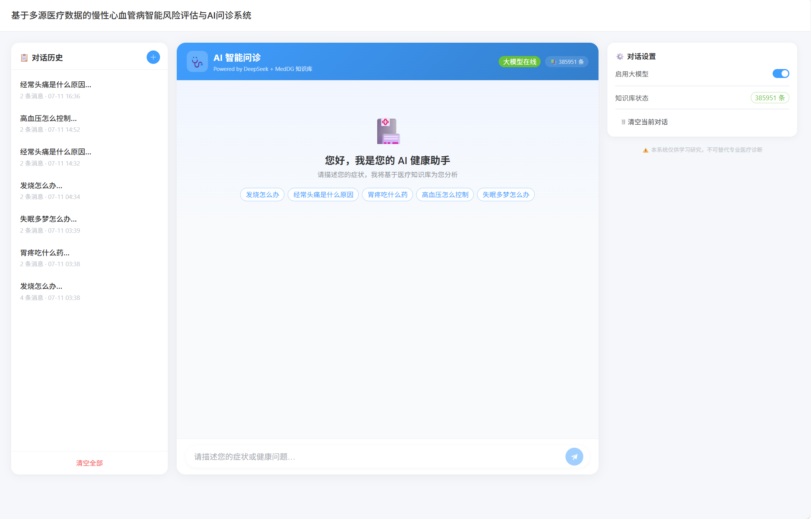
Task: Click the 385951 条 tag beside 知识库状态
Action: click(x=770, y=98)
